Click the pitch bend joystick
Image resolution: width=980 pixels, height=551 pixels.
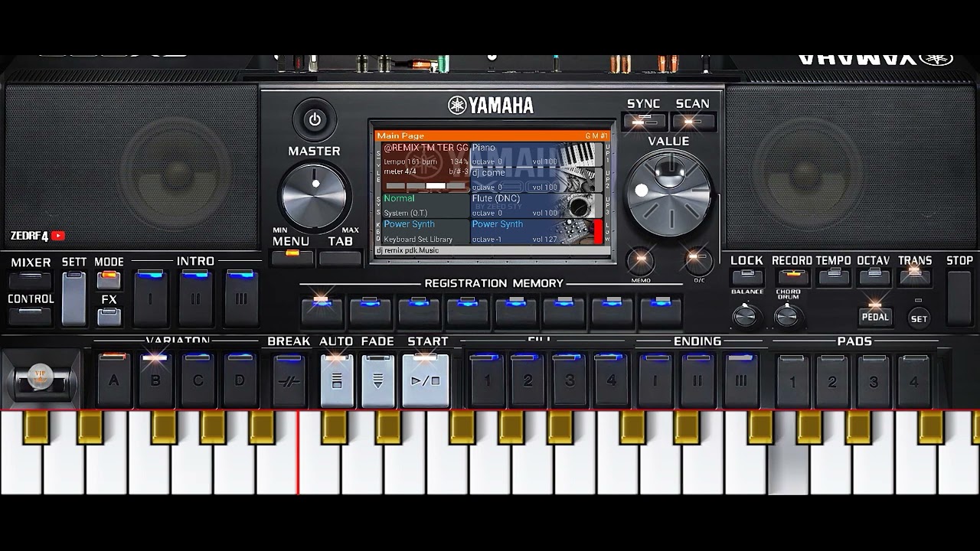point(39,378)
